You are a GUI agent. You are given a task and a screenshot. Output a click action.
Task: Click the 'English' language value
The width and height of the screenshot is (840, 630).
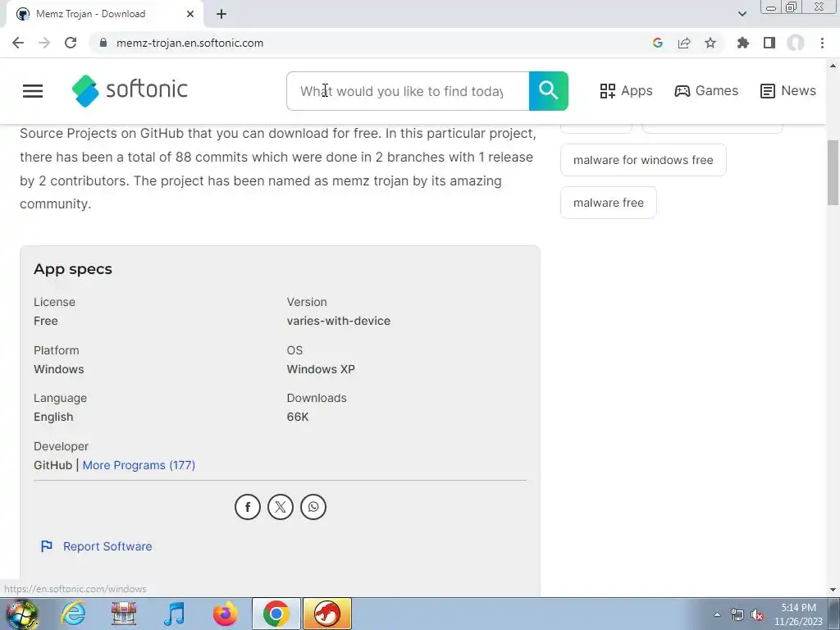click(x=53, y=417)
